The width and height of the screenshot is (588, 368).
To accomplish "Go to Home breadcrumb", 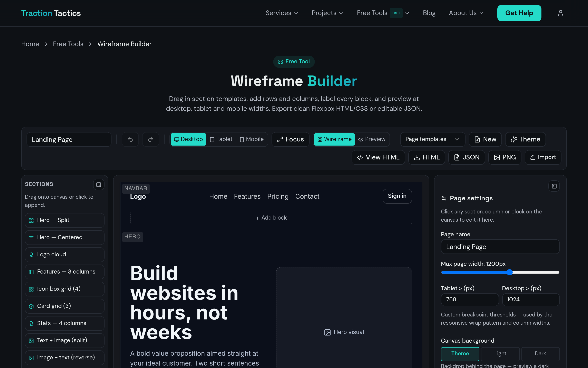I will click(30, 44).
